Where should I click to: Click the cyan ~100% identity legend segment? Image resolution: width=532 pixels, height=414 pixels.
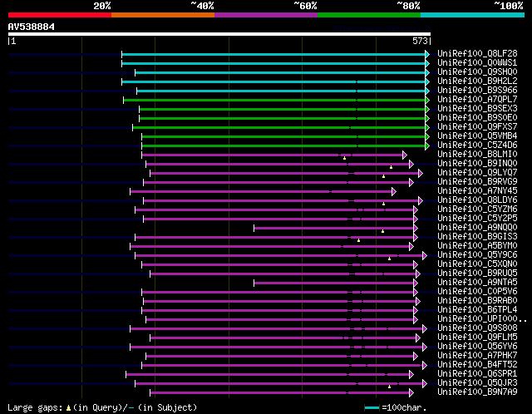(472, 15)
